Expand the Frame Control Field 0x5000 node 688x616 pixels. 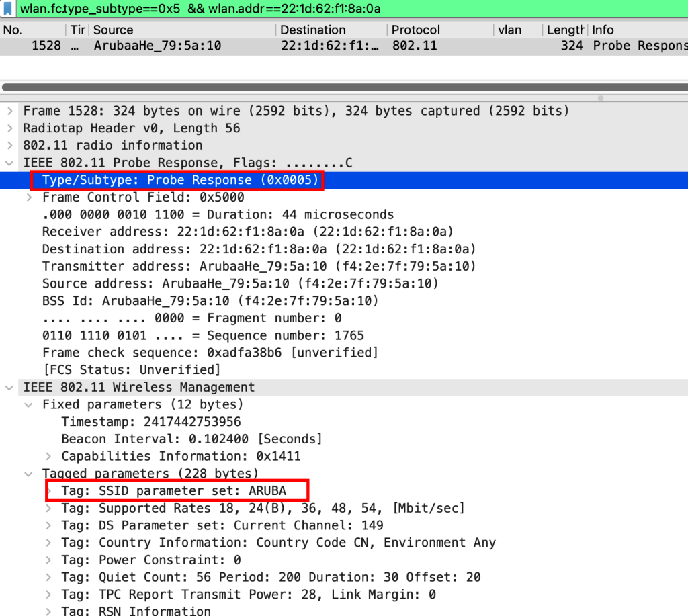[29, 197]
